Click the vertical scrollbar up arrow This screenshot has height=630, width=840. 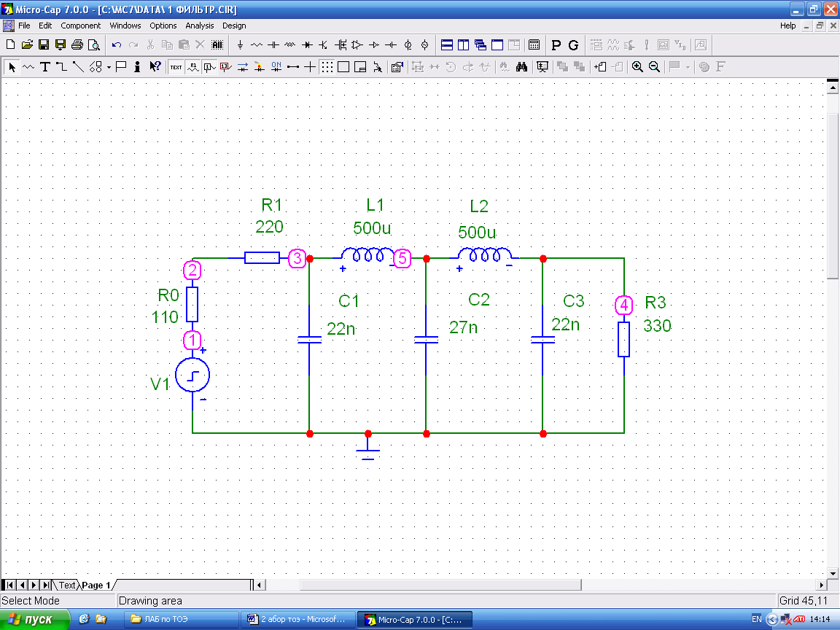(833, 86)
